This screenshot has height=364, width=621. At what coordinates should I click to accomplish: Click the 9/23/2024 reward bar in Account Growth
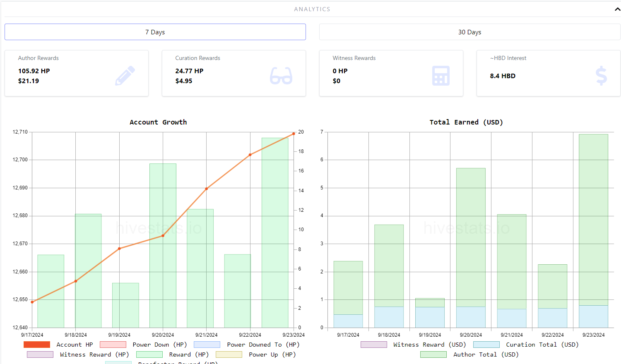coord(275,232)
